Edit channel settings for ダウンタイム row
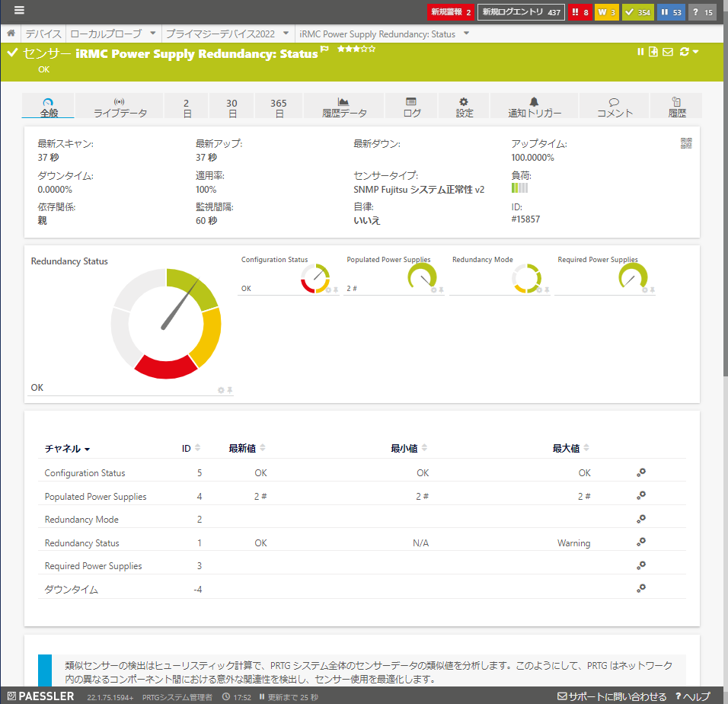This screenshot has height=704, width=728. point(641,588)
